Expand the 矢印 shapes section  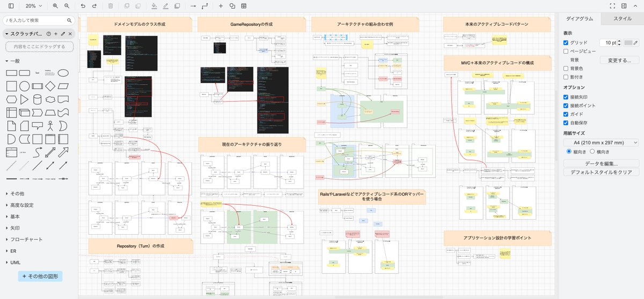pyautogui.click(x=13, y=228)
